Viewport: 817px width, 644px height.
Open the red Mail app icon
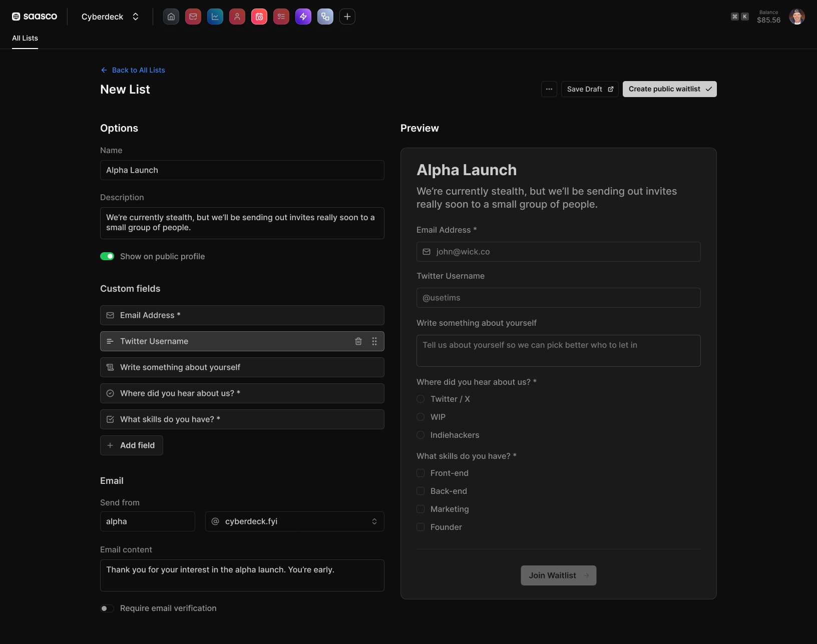(x=193, y=17)
